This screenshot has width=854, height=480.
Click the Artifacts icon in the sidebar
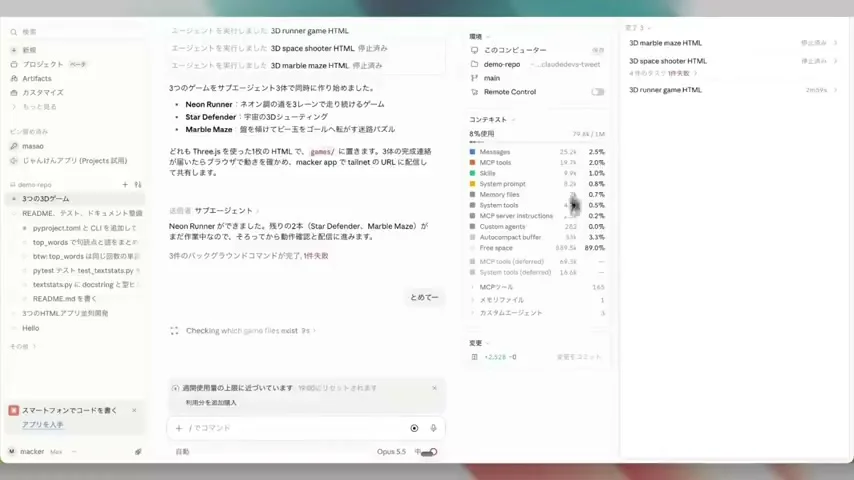click(14, 78)
